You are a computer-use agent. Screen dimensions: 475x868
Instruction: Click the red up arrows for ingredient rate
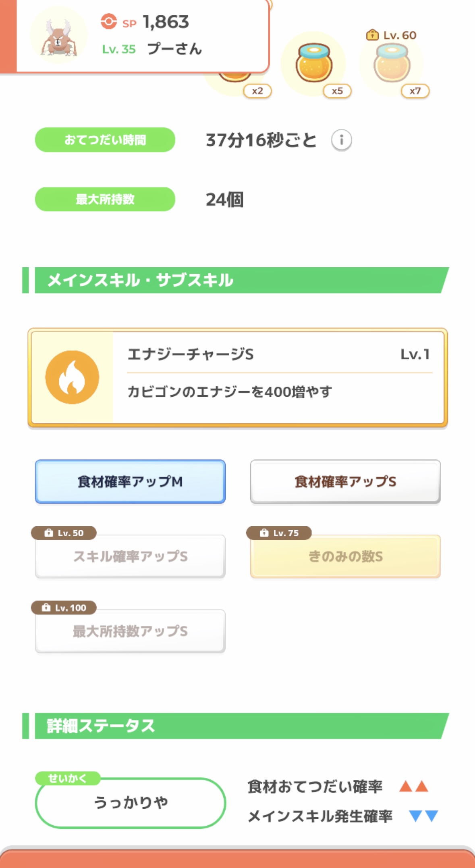click(x=413, y=786)
